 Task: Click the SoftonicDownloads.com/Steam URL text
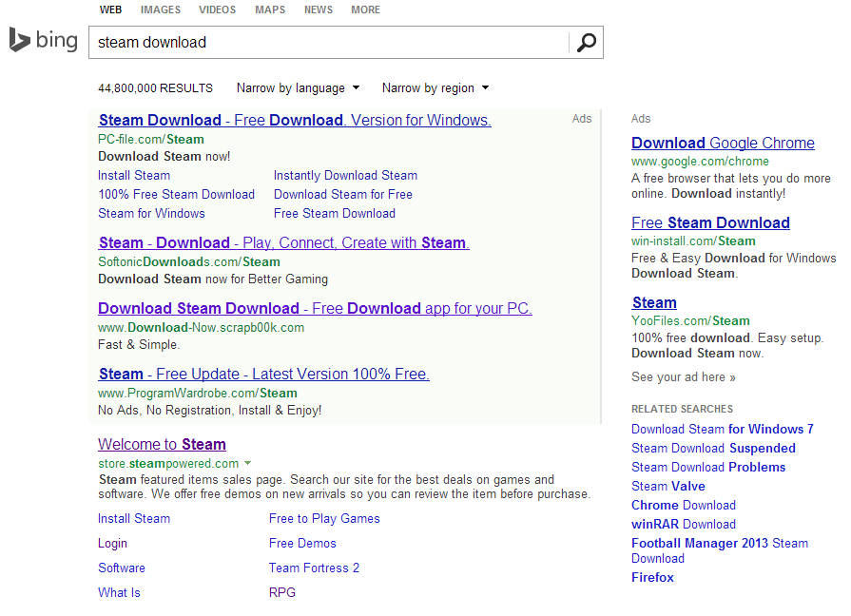[189, 262]
